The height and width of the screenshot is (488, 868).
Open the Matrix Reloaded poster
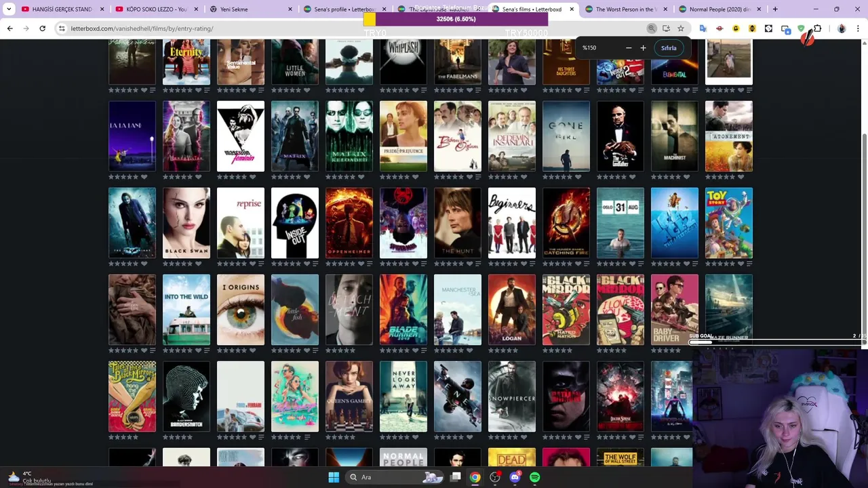[349, 136]
